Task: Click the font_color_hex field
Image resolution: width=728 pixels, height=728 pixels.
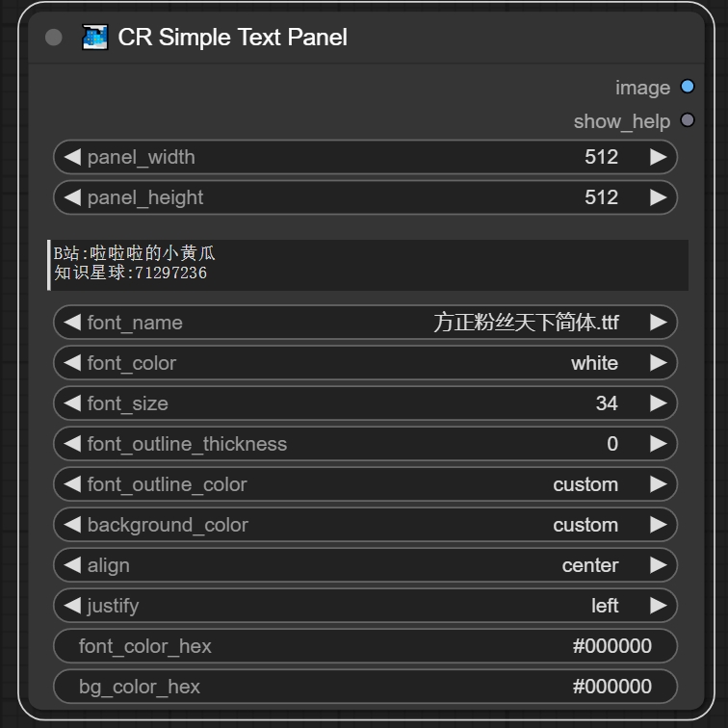Action: 366,646
